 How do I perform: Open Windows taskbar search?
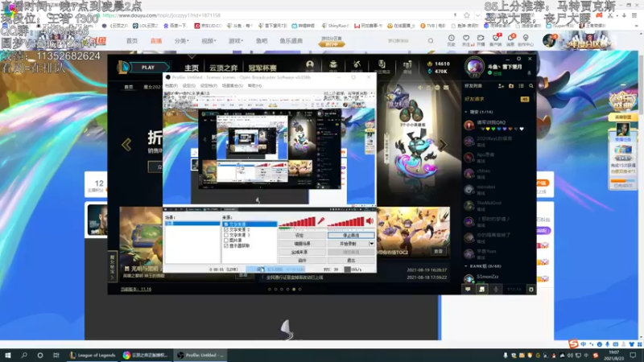tap(24, 355)
